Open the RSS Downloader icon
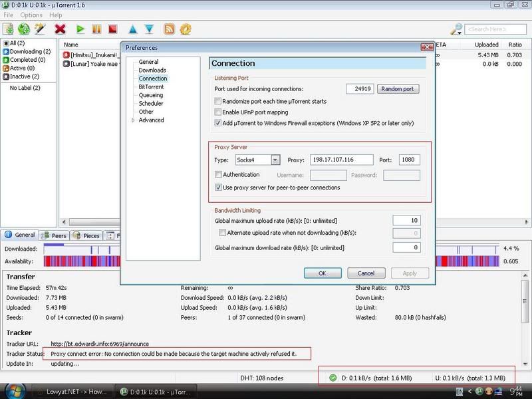This screenshot has width=532, height=399. [x=169, y=29]
